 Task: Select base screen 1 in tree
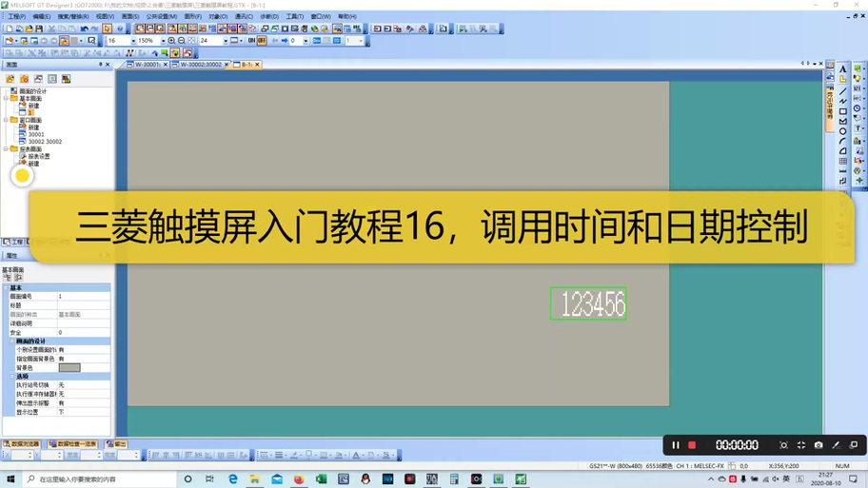pyautogui.click(x=30, y=113)
